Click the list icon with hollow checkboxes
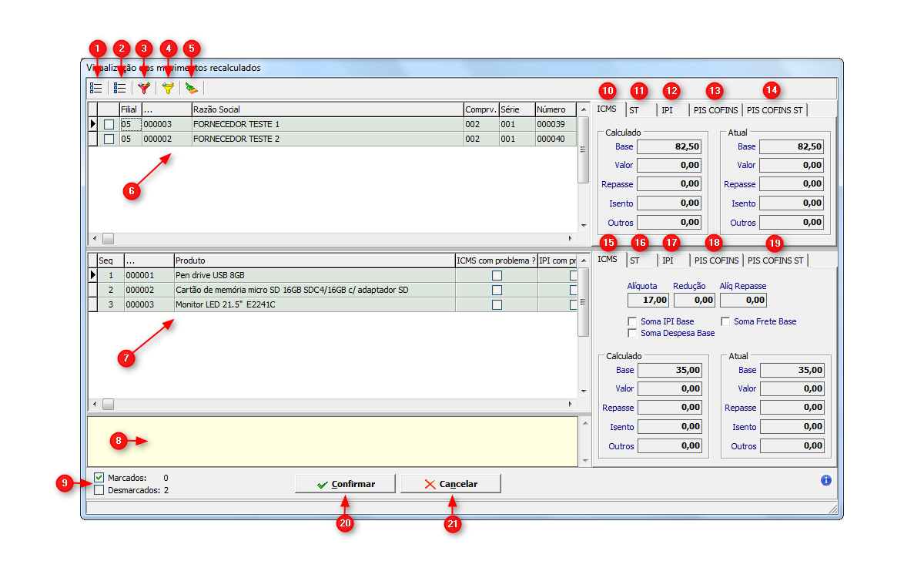 pyautogui.click(x=96, y=88)
